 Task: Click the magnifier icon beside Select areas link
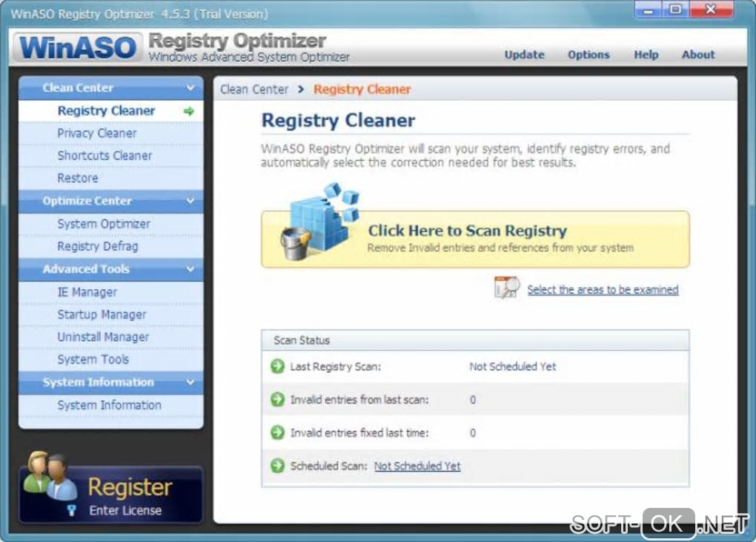coord(506,288)
